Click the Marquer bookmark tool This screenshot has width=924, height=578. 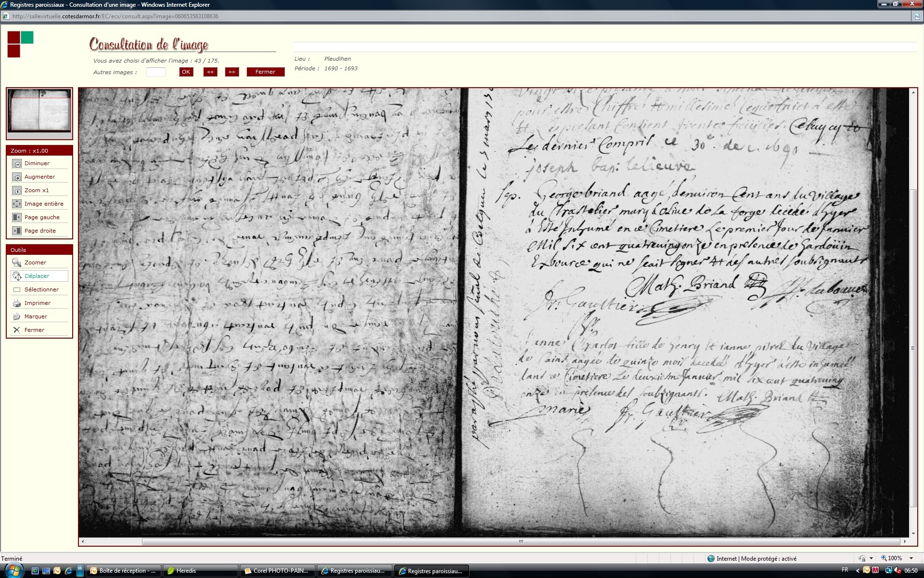point(17,316)
